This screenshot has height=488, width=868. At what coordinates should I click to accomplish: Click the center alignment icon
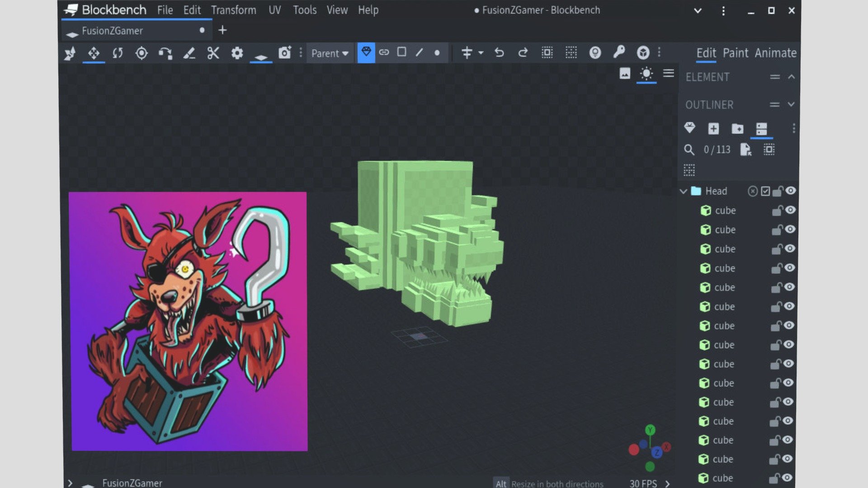(x=467, y=53)
